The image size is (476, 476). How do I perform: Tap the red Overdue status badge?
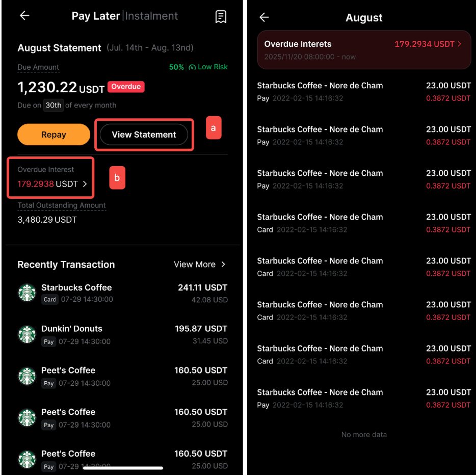click(126, 87)
